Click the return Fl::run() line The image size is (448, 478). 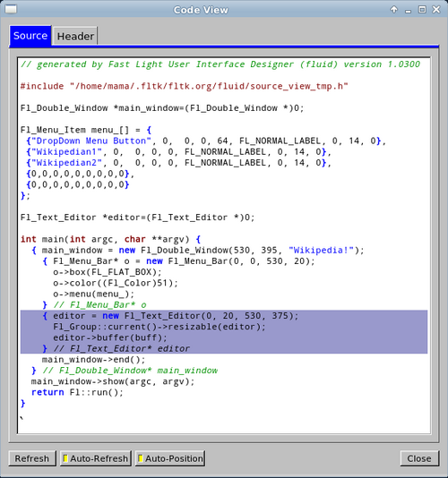[77, 392]
